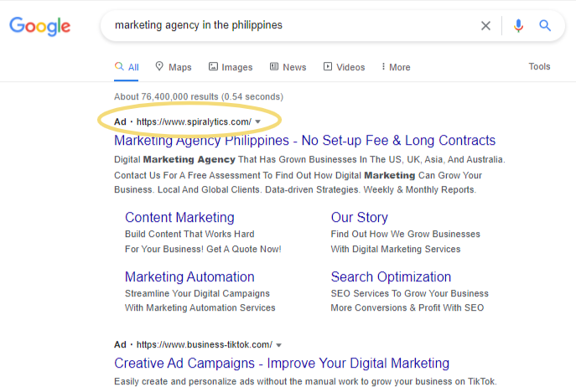
Task: Switch to the Maps tab
Action: pos(174,67)
